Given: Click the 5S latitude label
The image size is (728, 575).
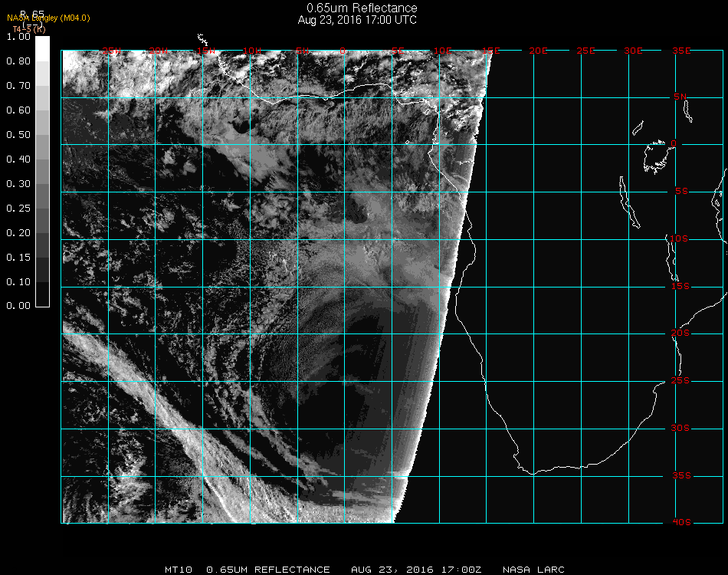Looking at the screenshot, I should pyautogui.click(x=681, y=192).
